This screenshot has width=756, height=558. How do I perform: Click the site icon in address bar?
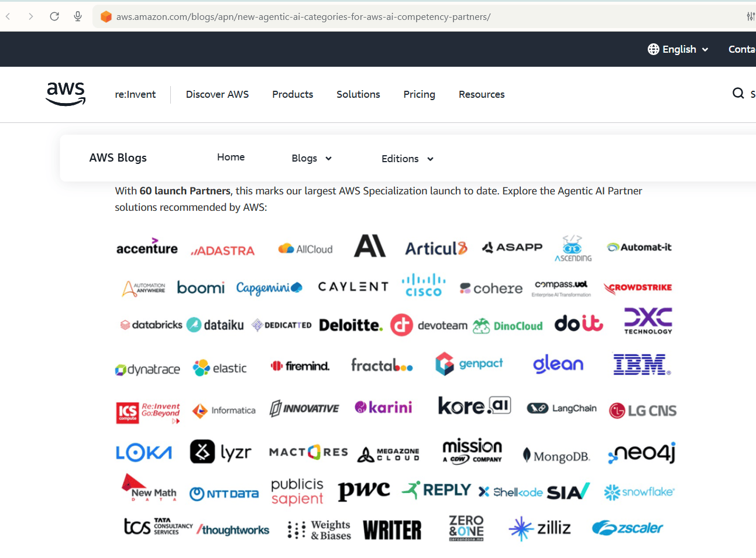(106, 16)
